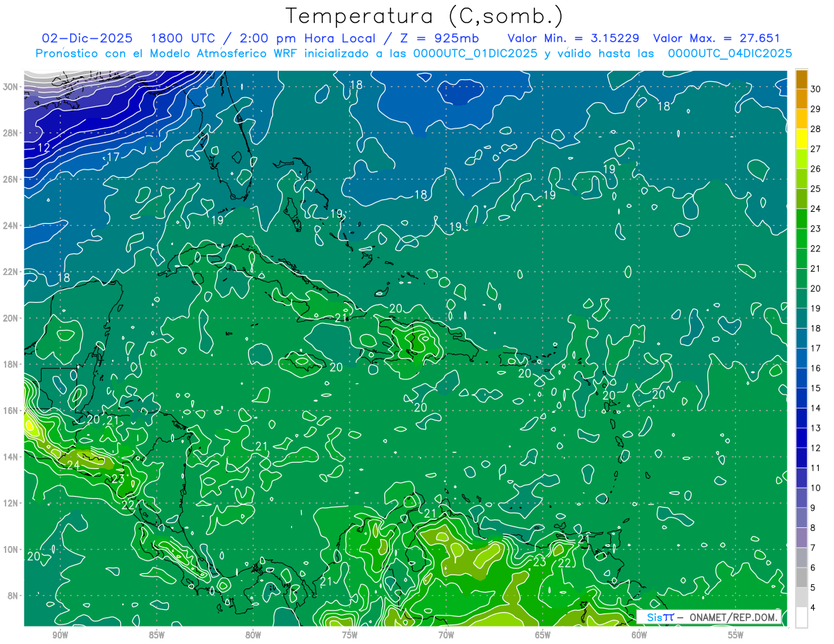834x644 pixels.
Task: Click the contour label "24" on the map
Action: click(73, 465)
